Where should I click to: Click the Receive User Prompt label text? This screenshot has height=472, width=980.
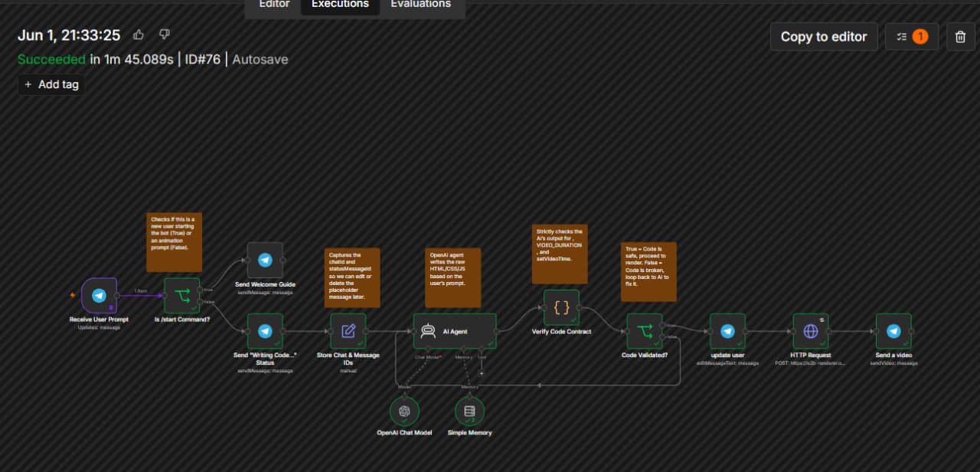tap(100, 320)
